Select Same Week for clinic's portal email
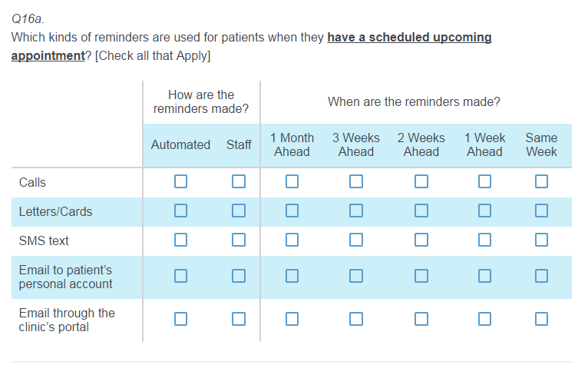The width and height of the screenshot is (588, 365). (x=542, y=318)
